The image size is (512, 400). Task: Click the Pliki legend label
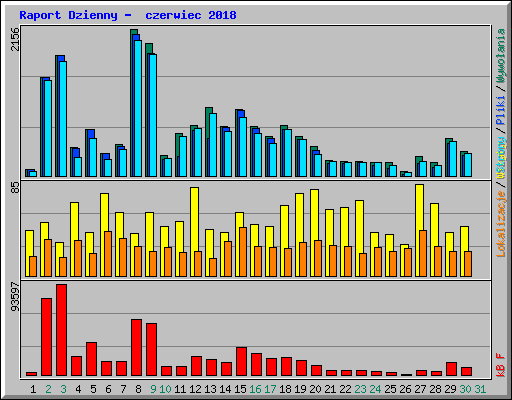[501, 111]
